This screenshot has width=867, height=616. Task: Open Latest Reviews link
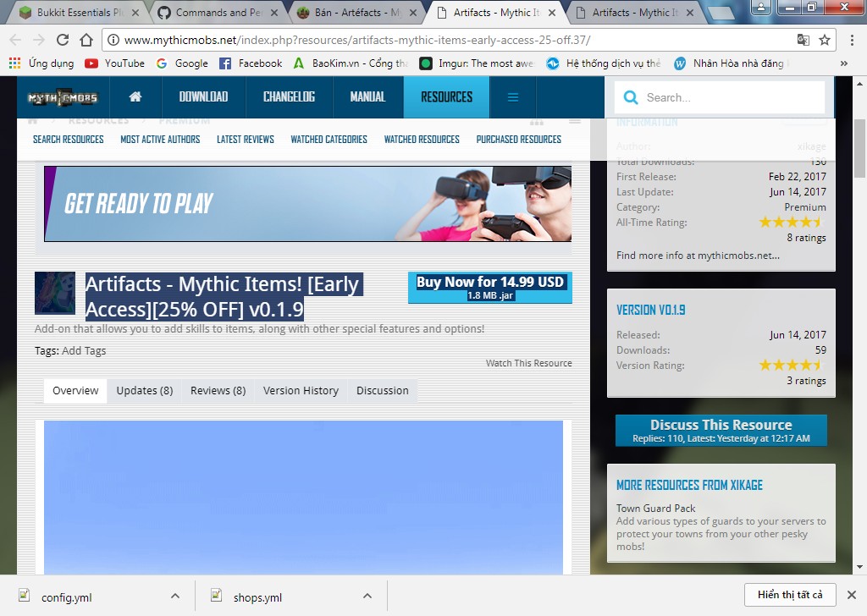click(x=246, y=140)
